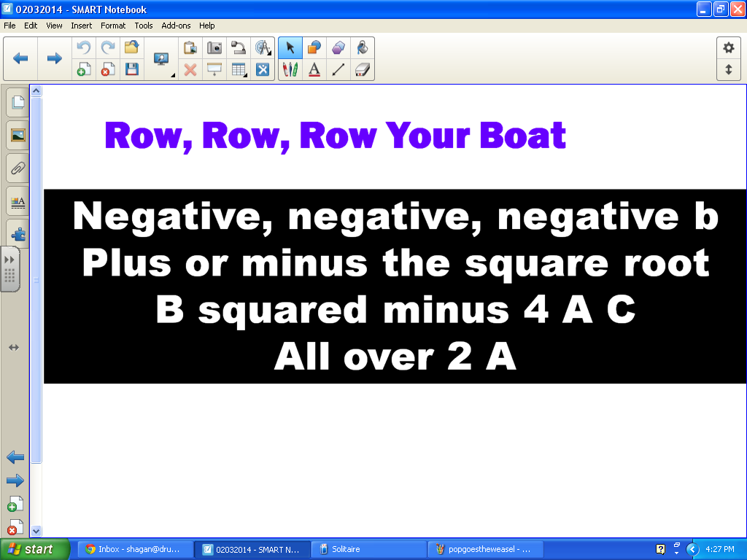Image resolution: width=747 pixels, height=560 pixels.
Task: Show the Screen Shade tool
Action: click(214, 69)
